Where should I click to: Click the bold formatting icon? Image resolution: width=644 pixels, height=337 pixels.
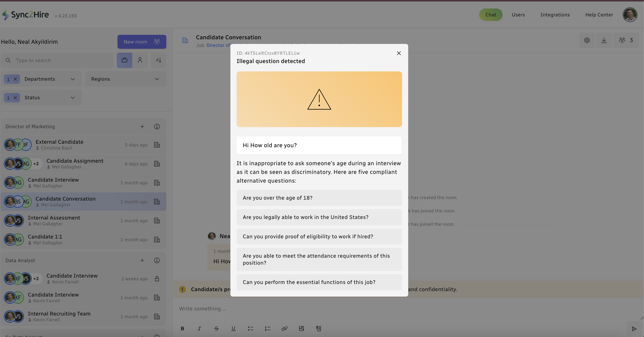click(182, 328)
